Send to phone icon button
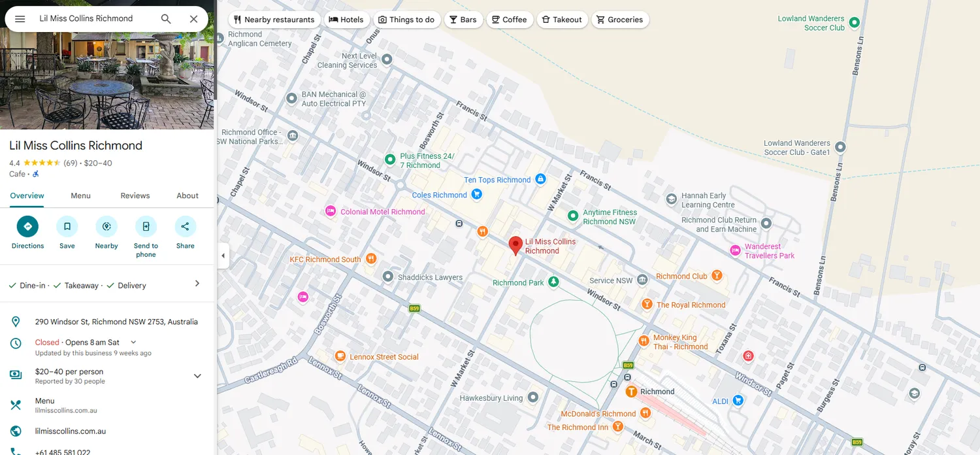The image size is (980, 455). pos(146,226)
